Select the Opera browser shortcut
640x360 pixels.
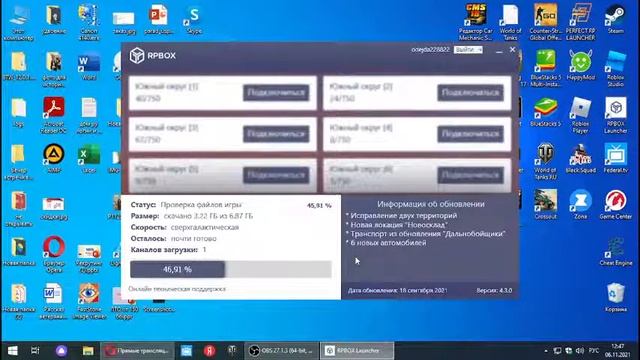53,254
